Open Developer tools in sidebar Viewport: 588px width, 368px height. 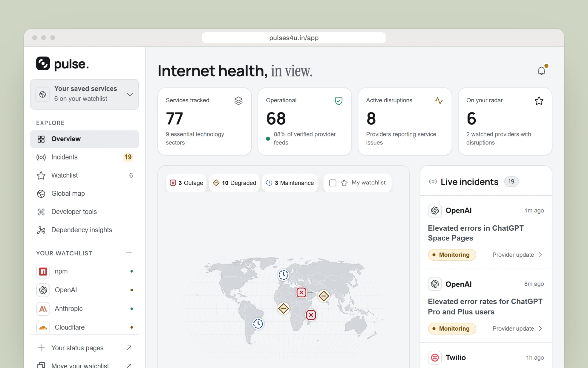85,212
